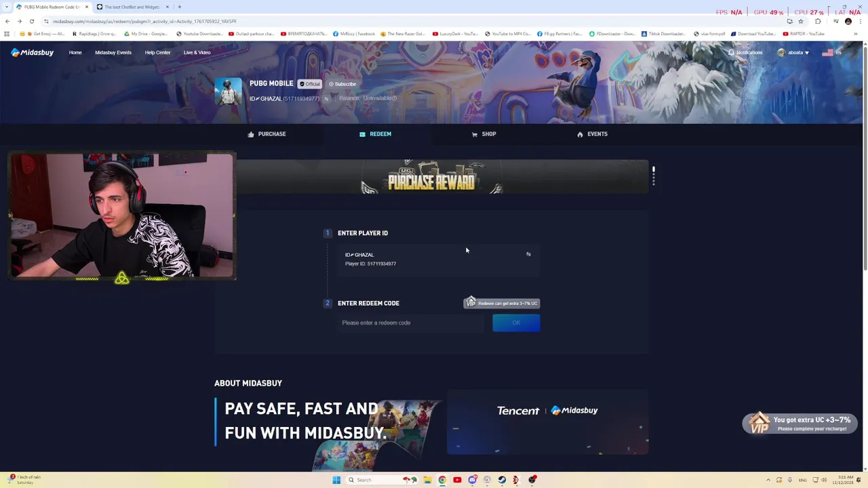Image resolution: width=868 pixels, height=488 pixels.
Task: Click the Midasbuy logo
Action: click(x=32, y=52)
